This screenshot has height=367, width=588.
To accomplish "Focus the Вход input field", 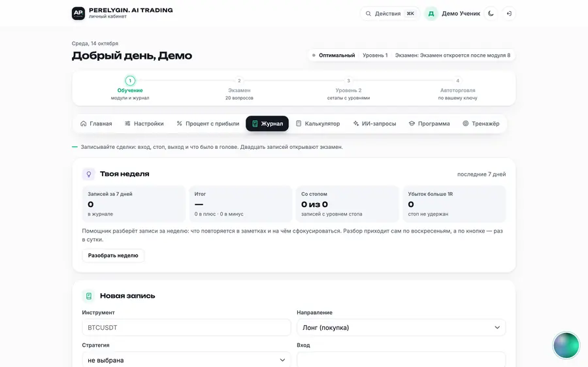I will point(401,360).
